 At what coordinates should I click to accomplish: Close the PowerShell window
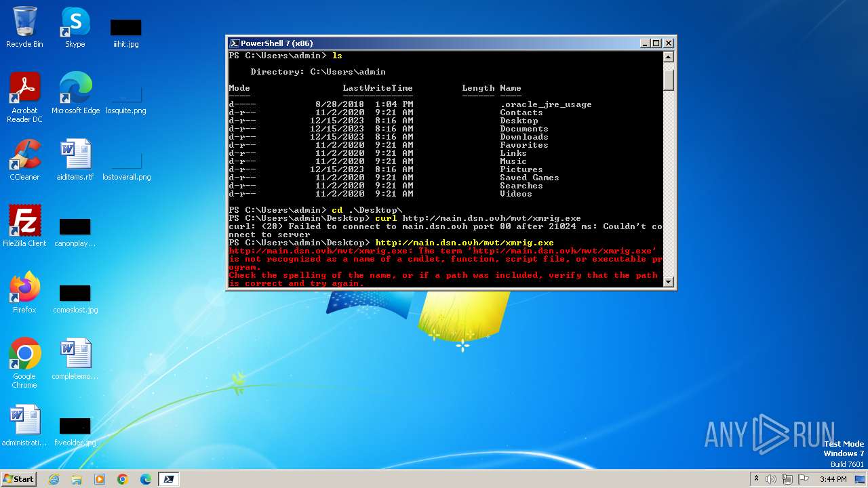[668, 43]
